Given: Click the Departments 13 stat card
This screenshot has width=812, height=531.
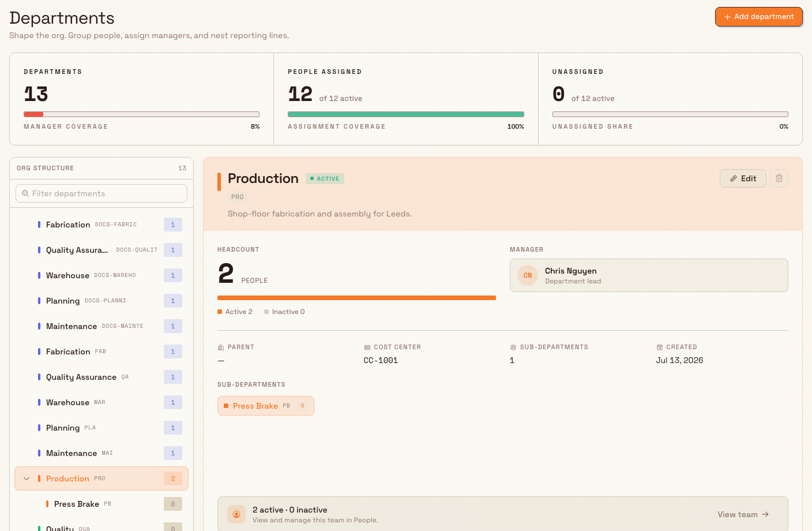Looking at the screenshot, I should coord(141,99).
